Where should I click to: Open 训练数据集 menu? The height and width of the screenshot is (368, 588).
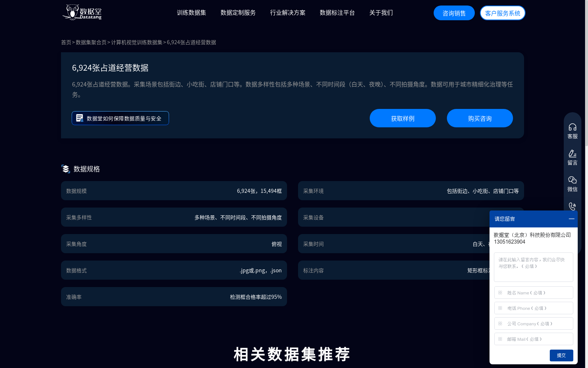pyautogui.click(x=191, y=13)
